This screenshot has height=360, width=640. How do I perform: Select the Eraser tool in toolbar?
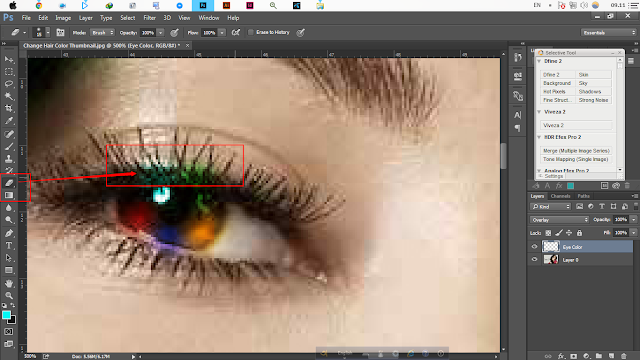tap(9, 182)
